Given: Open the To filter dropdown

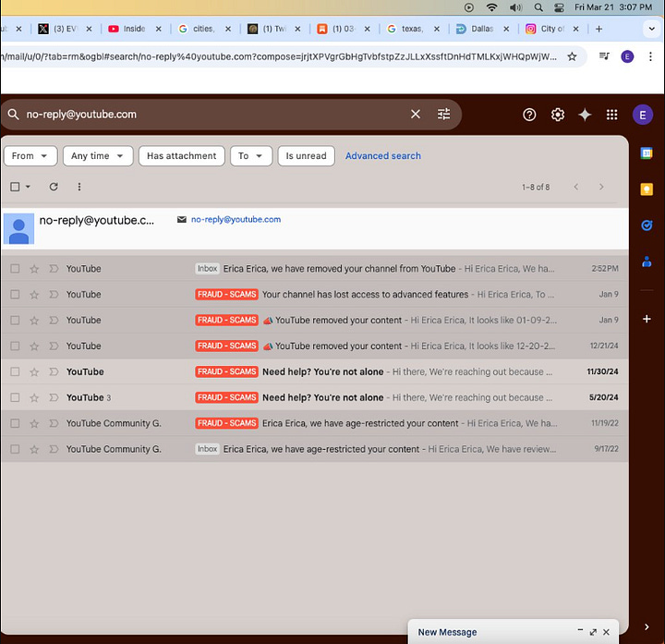Looking at the screenshot, I should (x=251, y=156).
